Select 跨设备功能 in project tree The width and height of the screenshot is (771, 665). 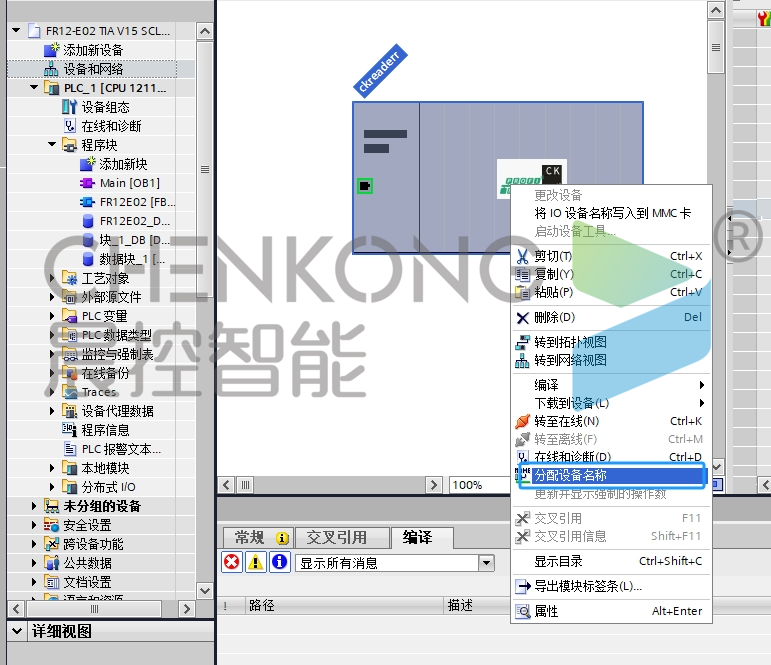pos(93,544)
